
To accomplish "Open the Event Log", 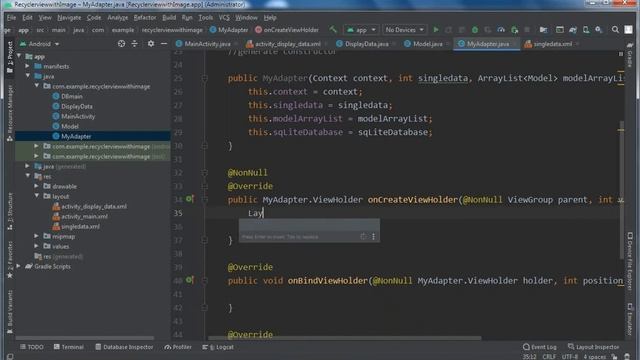I will [540, 347].
